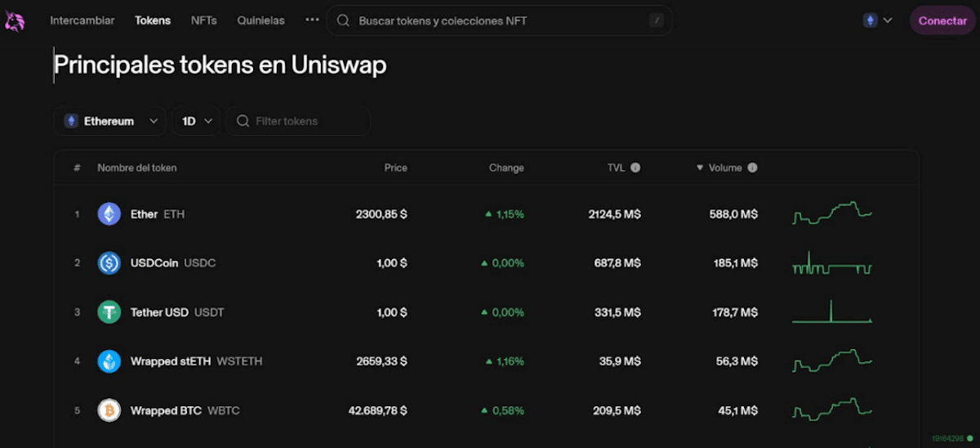Select the Tokens tab
The height and width of the screenshot is (448, 980).
pyautogui.click(x=153, y=20)
